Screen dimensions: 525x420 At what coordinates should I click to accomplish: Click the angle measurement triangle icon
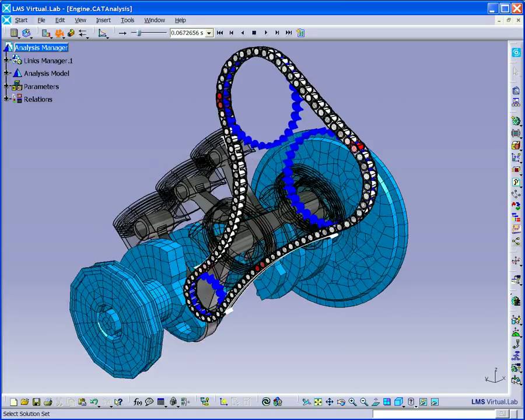(x=102, y=33)
